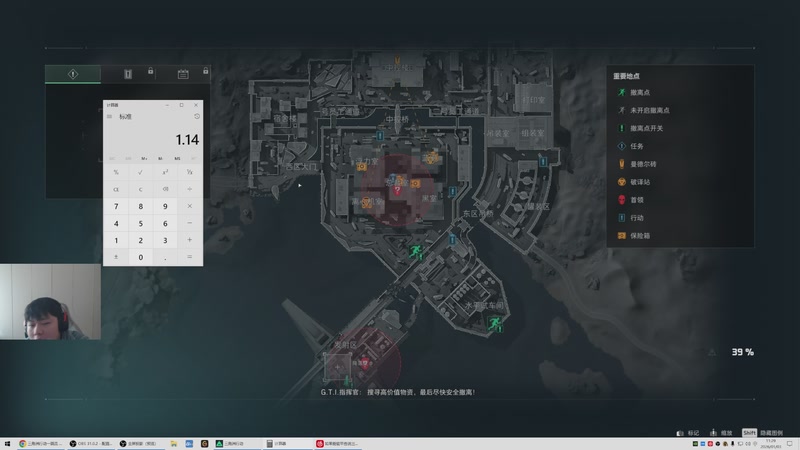
Task: Click the plus operator key
Action: pyautogui.click(x=189, y=240)
